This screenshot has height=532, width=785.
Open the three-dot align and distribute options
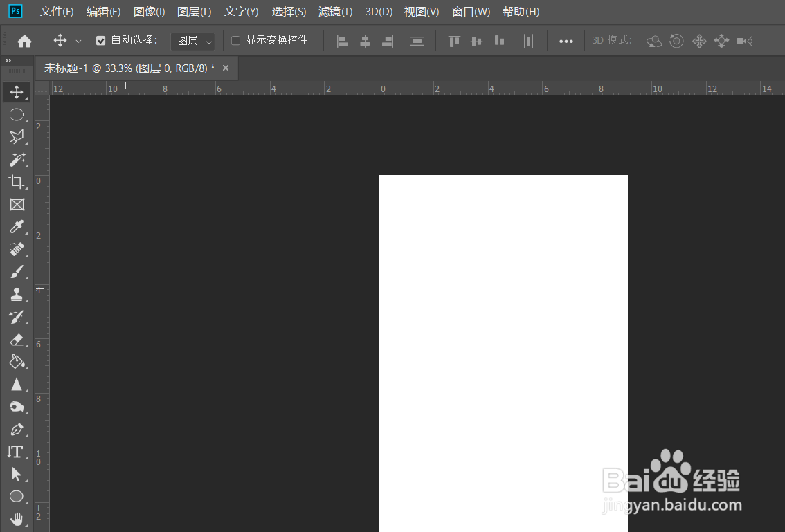coord(566,41)
